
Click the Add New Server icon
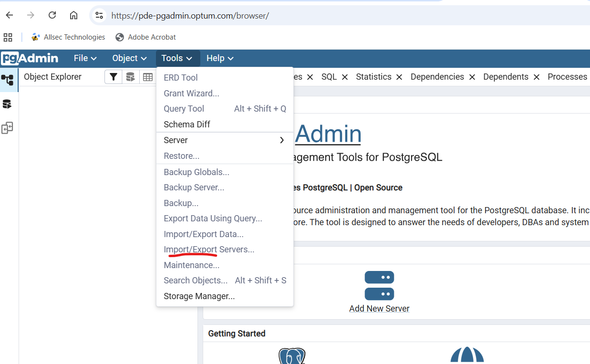pos(379,285)
